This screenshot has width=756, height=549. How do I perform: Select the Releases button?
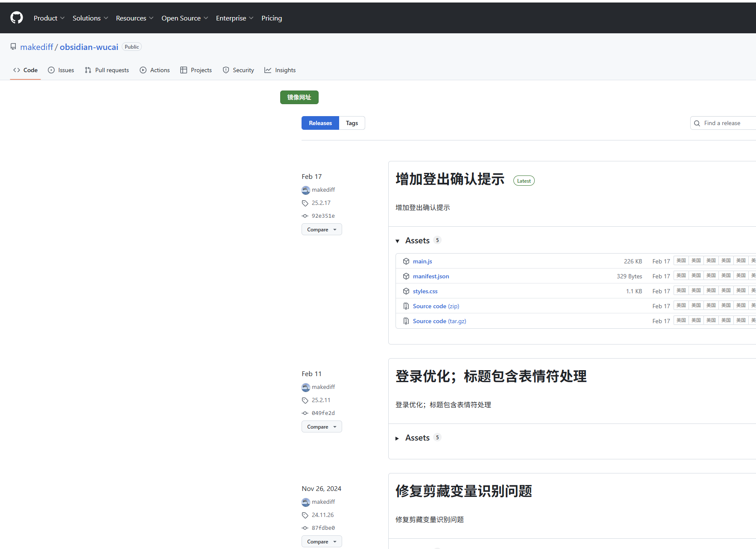(x=320, y=123)
